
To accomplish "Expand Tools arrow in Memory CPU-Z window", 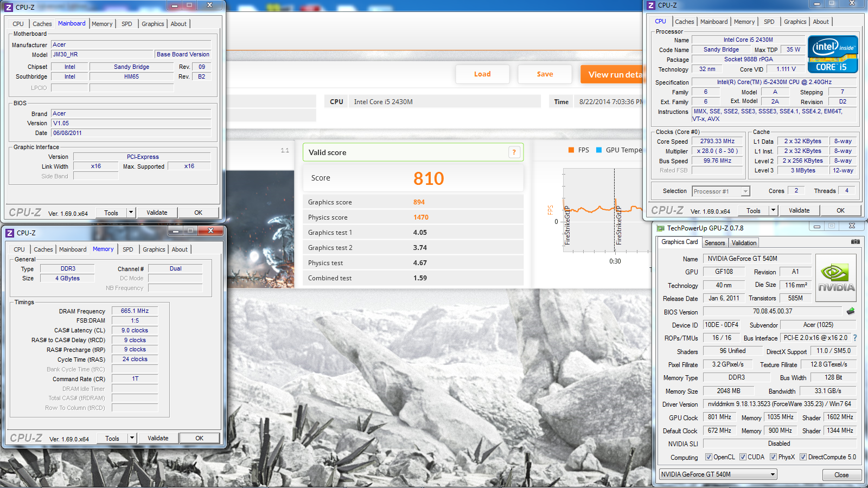I will 132,438.
